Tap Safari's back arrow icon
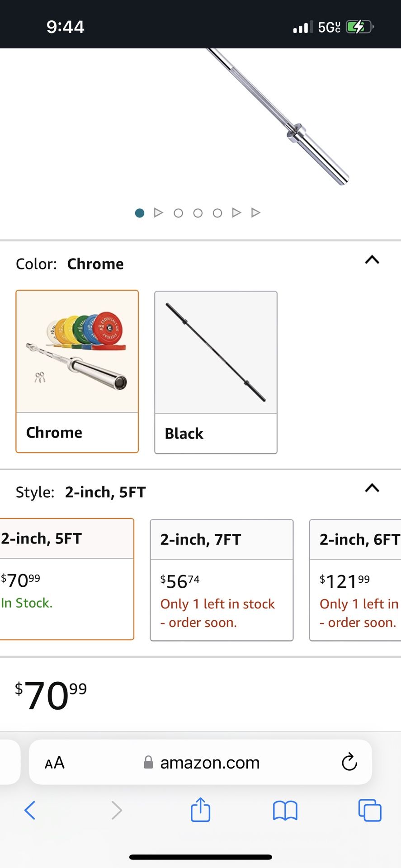This screenshot has width=401, height=868. pyautogui.click(x=30, y=810)
